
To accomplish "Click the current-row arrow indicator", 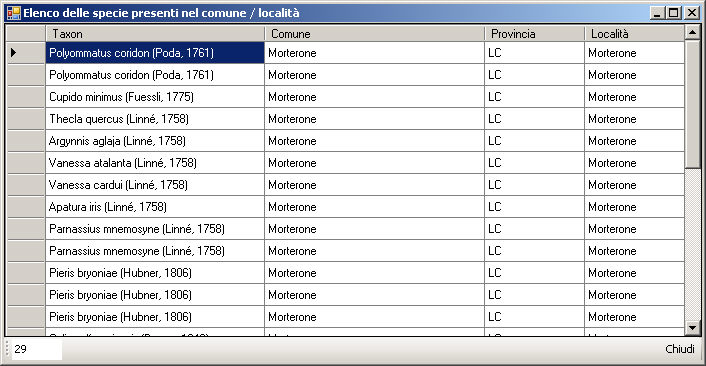I will 14,53.
